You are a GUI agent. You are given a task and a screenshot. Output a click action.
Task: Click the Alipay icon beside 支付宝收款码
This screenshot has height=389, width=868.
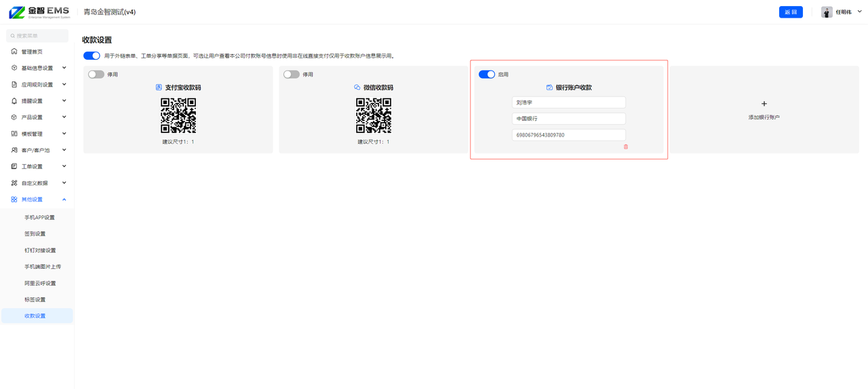[159, 88]
